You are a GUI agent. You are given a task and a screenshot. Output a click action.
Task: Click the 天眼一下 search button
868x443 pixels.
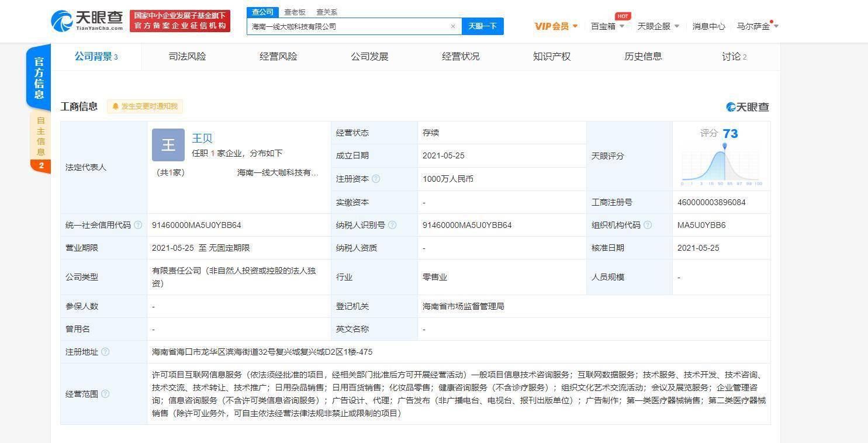tap(483, 26)
